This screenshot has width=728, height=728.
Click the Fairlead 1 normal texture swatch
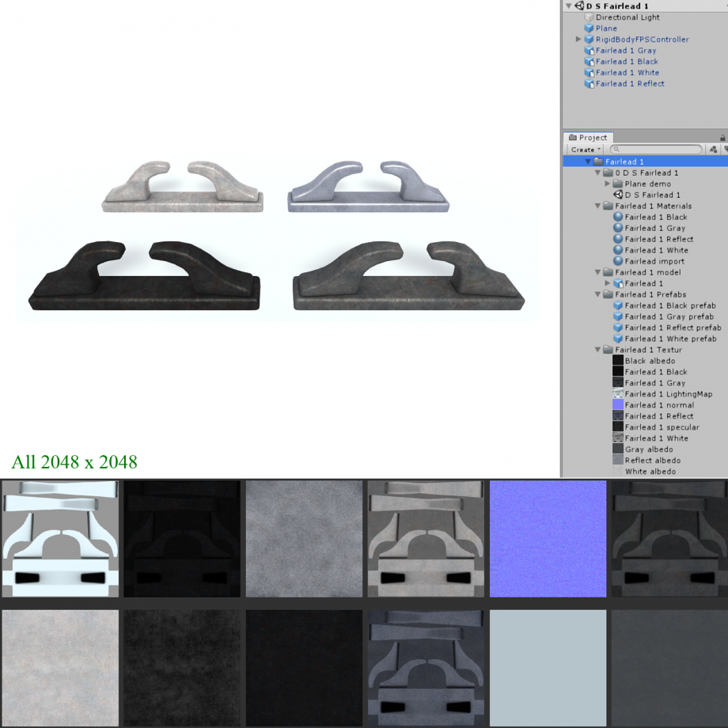pos(618,405)
